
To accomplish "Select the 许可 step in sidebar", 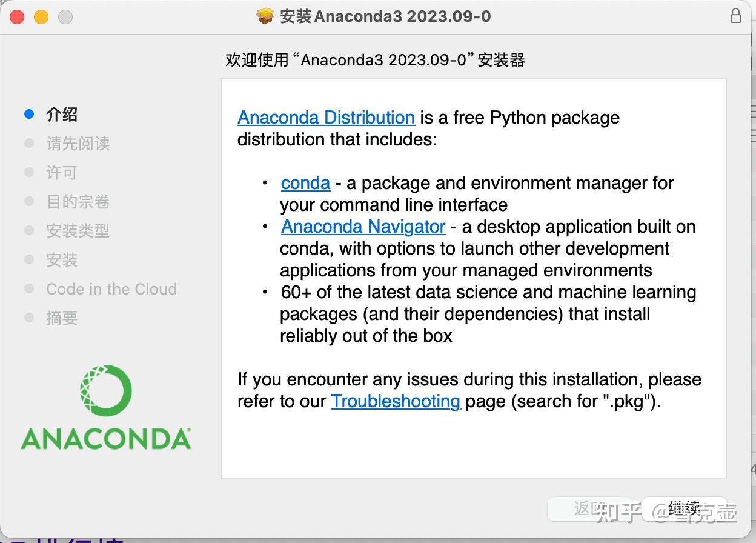I will pyautogui.click(x=61, y=172).
